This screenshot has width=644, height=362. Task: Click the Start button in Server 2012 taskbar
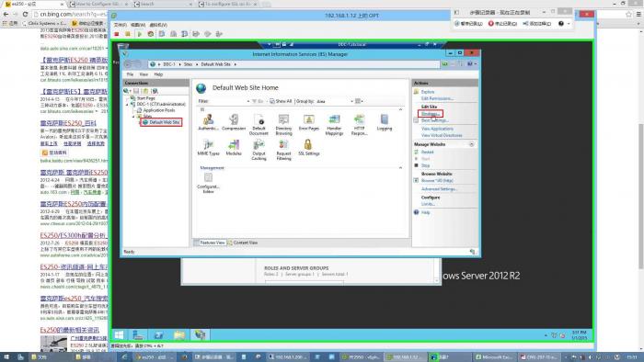(x=120, y=335)
